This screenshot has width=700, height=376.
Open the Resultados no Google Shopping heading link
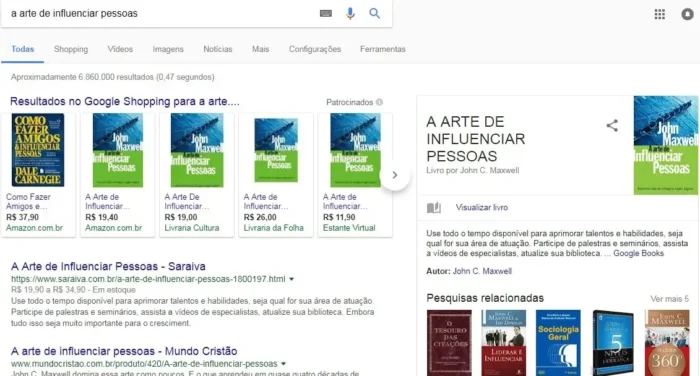click(x=125, y=101)
